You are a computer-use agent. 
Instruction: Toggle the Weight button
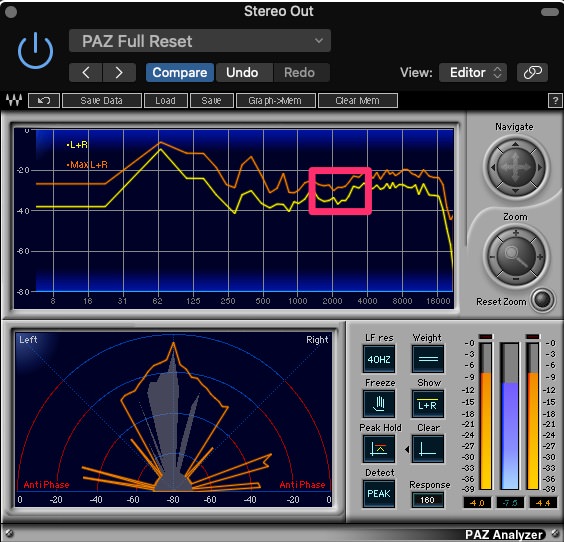pyautogui.click(x=428, y=359)
